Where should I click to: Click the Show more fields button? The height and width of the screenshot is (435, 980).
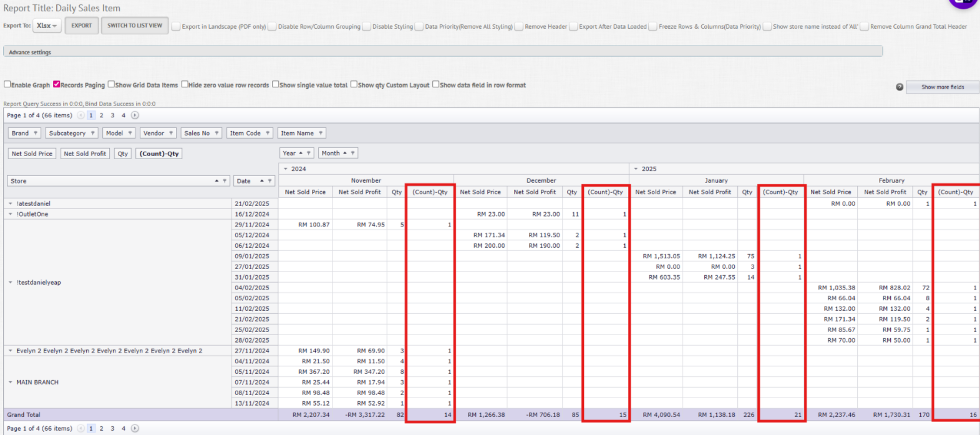[942, 87]
